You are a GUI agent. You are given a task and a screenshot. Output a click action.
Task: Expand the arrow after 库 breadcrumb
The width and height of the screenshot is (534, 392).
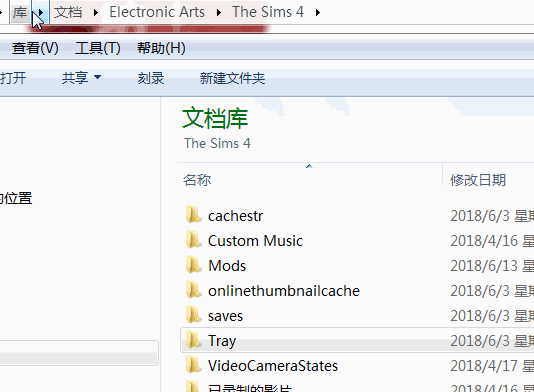(x=41, y=13)
